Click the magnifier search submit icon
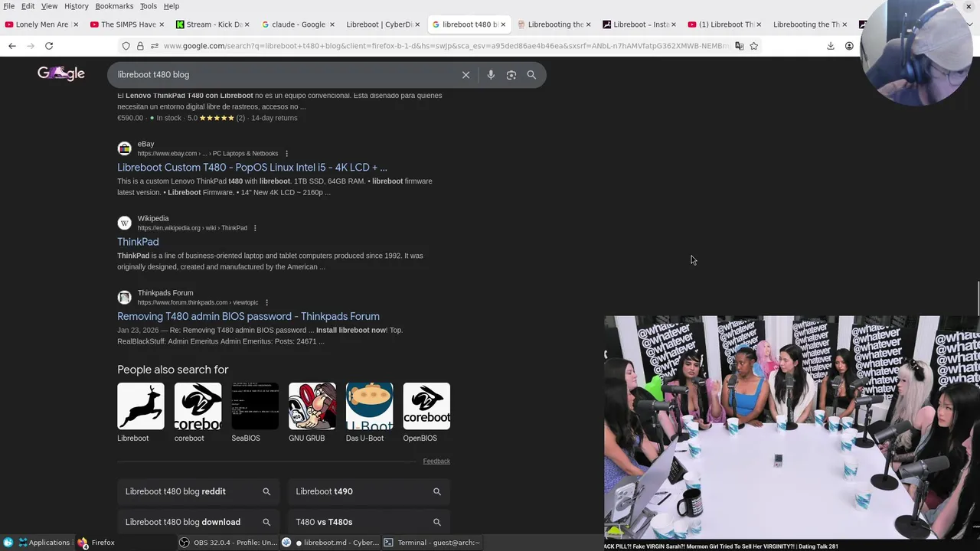 [531, 75]
